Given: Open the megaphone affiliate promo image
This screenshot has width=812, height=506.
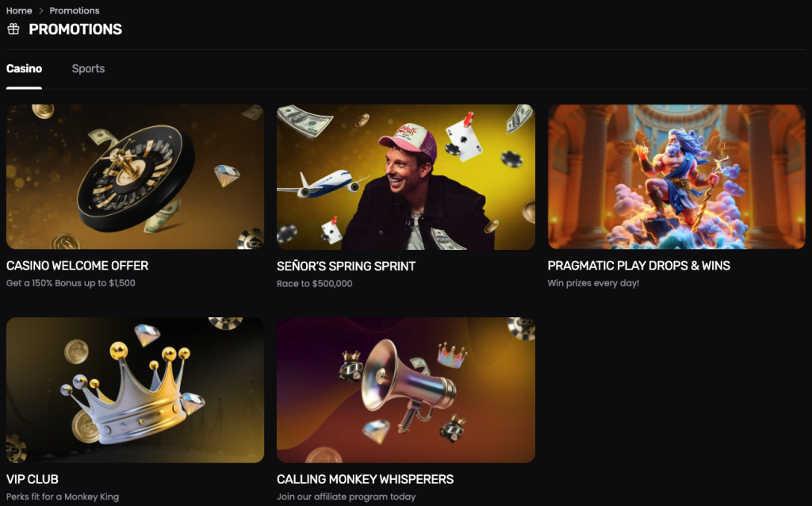Looking at the screenshot, I should (x=406, y=390).
